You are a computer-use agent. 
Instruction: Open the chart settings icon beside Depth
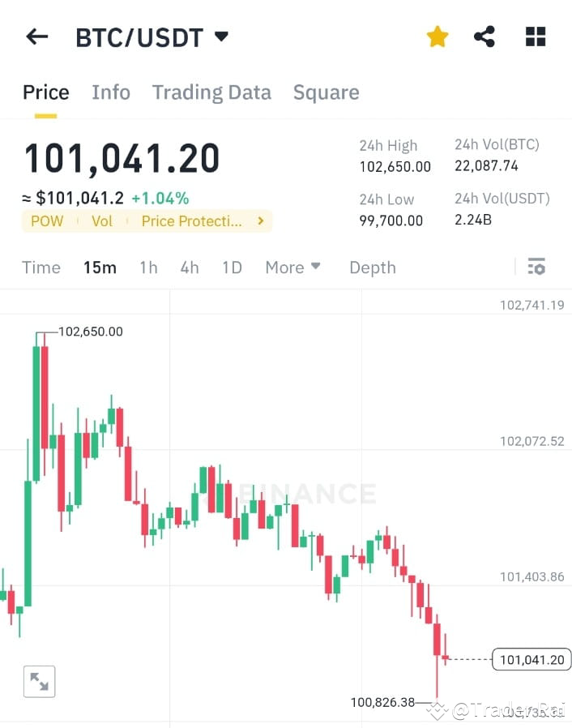pyautogui.click(x=536, y=267)
